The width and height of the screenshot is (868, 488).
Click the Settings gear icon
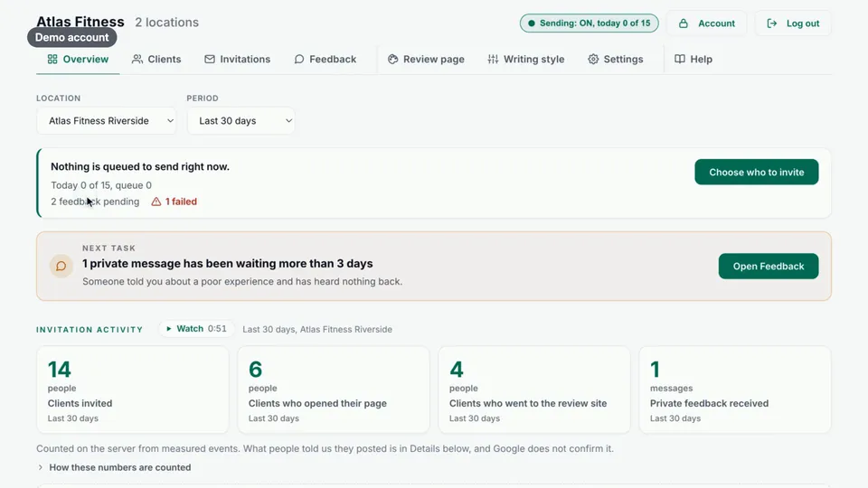(593, 60)
